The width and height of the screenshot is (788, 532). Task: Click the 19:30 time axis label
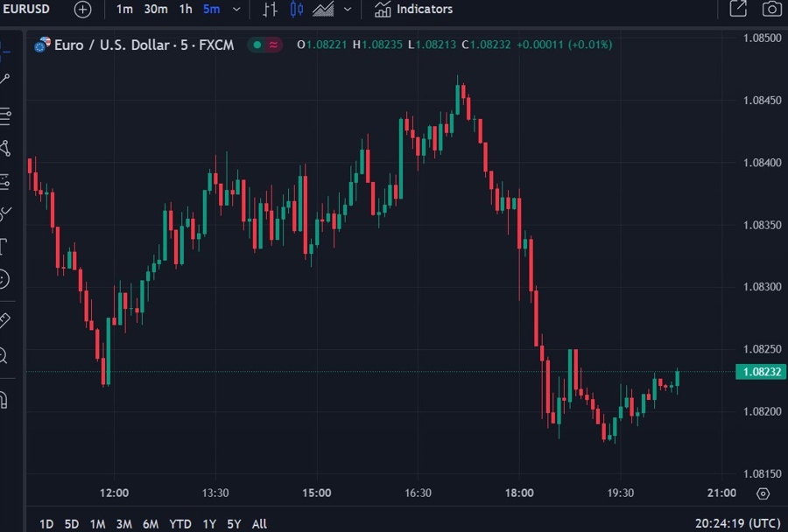click(x=621, y=493)
